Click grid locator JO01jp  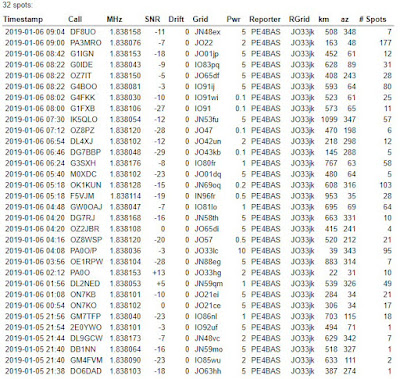(x=207, y=54)
